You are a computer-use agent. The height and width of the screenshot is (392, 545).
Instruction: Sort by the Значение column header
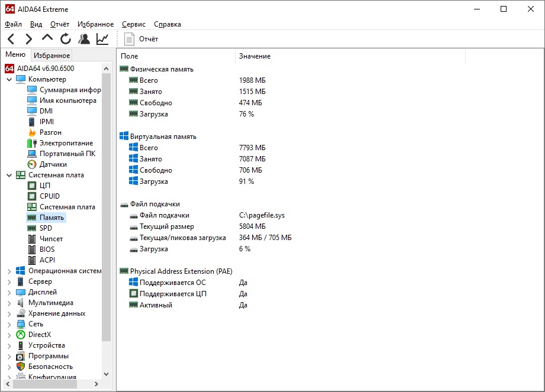(x=350, y=56)
